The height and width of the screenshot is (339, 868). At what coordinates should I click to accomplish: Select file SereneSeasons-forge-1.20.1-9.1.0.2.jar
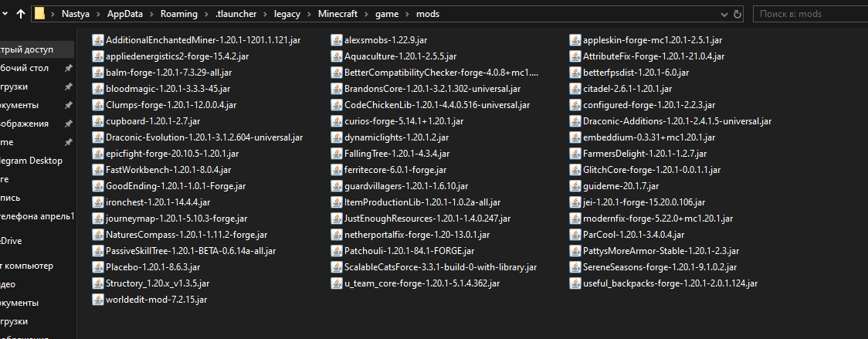[653, 267]
